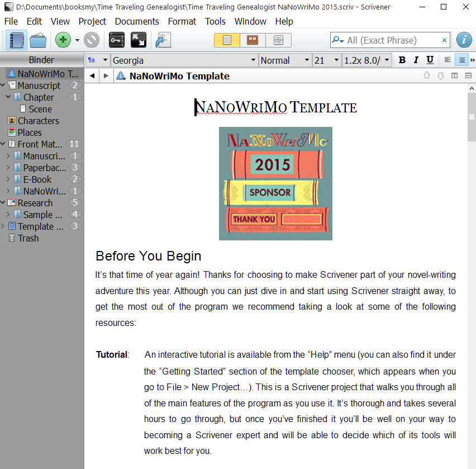
Task: Click inside the All (Exact Phrase) search field
Action: click(x=391, y=40)
